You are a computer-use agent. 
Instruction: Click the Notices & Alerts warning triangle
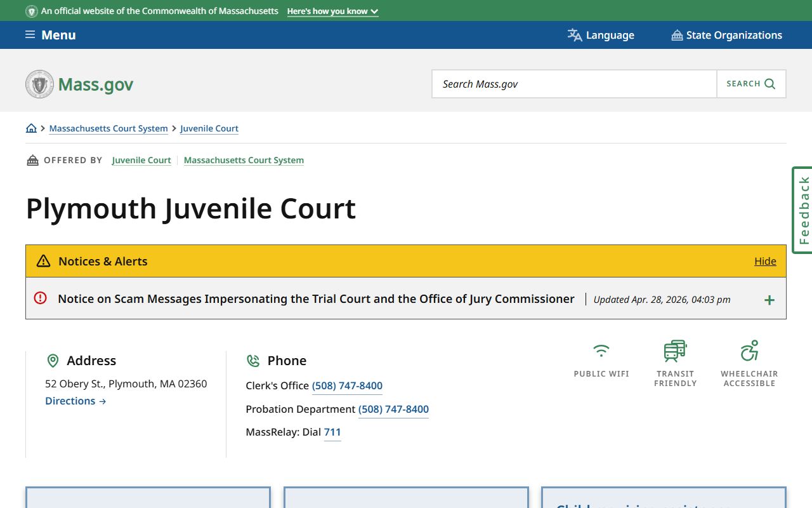point(43,261)
